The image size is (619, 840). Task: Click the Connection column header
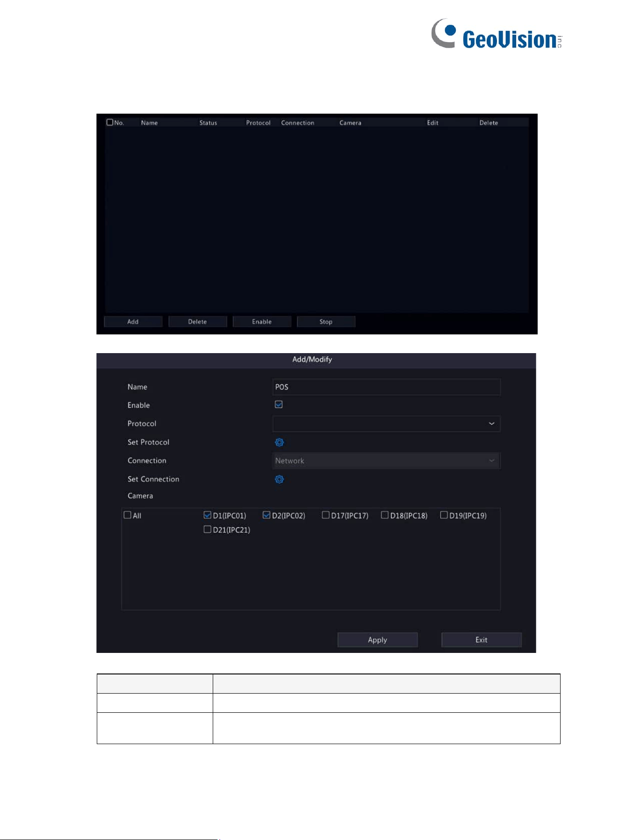[x=298, y=123]
